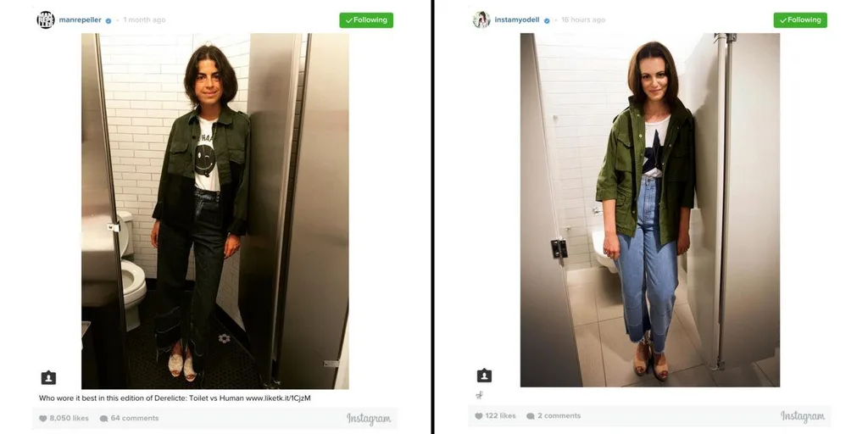Like the manrepeller post heart icon

click(x=42, y=419)
